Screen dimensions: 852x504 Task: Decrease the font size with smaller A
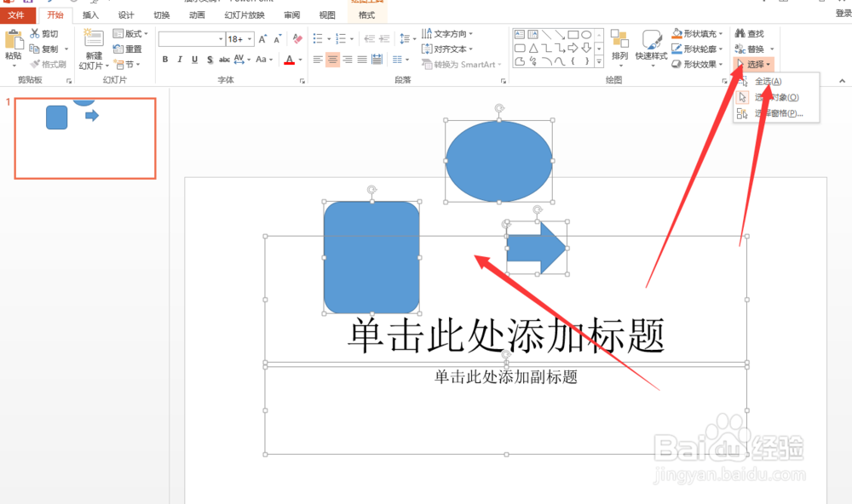click(277, 39)
